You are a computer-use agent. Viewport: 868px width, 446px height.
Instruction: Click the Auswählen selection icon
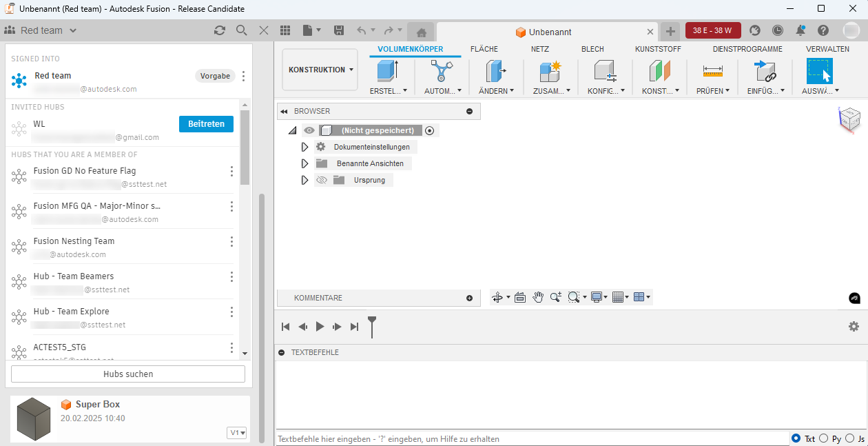point(820,71)
